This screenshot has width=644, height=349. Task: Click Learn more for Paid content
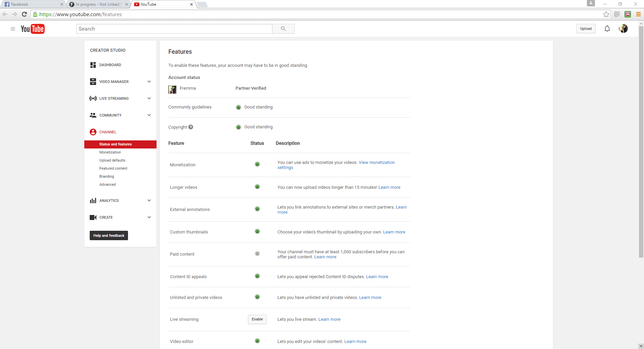point(325,257)
